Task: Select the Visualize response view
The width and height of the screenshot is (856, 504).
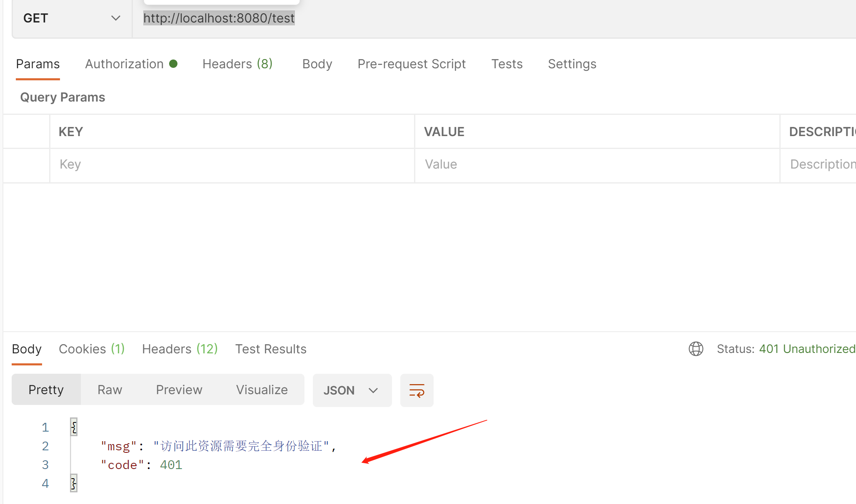Action: (262, 390)
